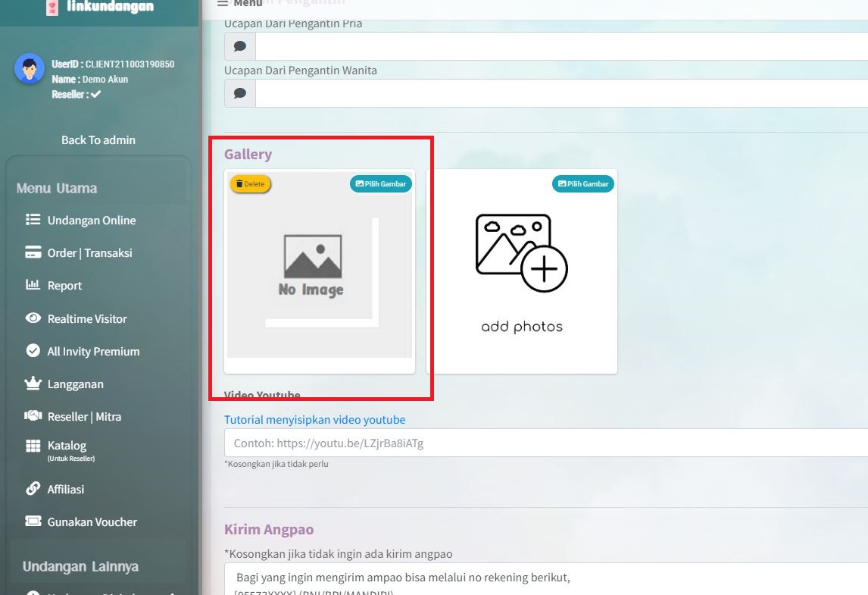The height and width of the screenshot is (595, 868).
Task: Click the user avatar icon
Action: (x=30, y=69)
